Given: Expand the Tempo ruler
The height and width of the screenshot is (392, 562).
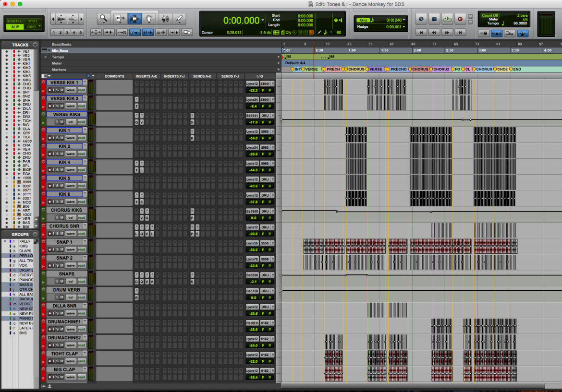Looking at the screenshot, I should [x=46, y=57].
